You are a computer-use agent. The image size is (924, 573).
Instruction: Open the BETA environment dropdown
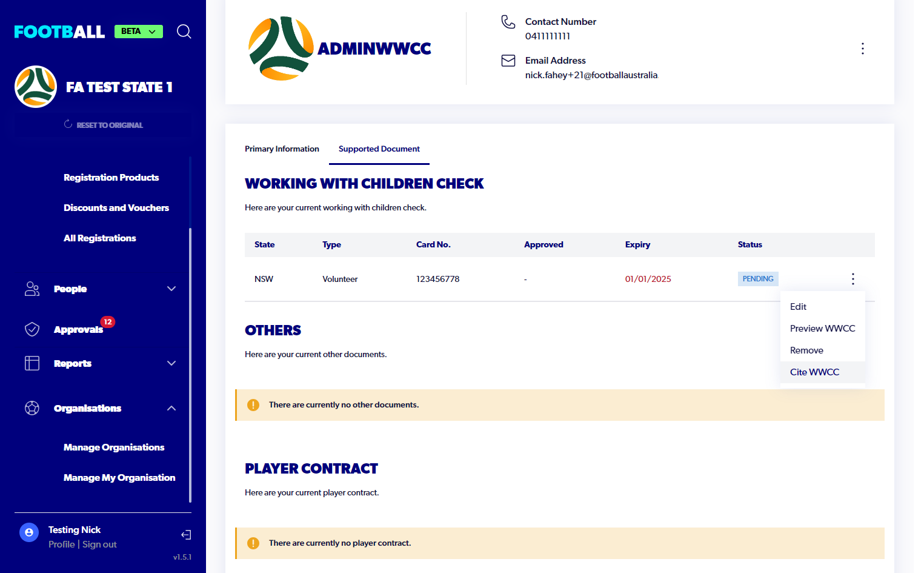click(x=139, y=32)
